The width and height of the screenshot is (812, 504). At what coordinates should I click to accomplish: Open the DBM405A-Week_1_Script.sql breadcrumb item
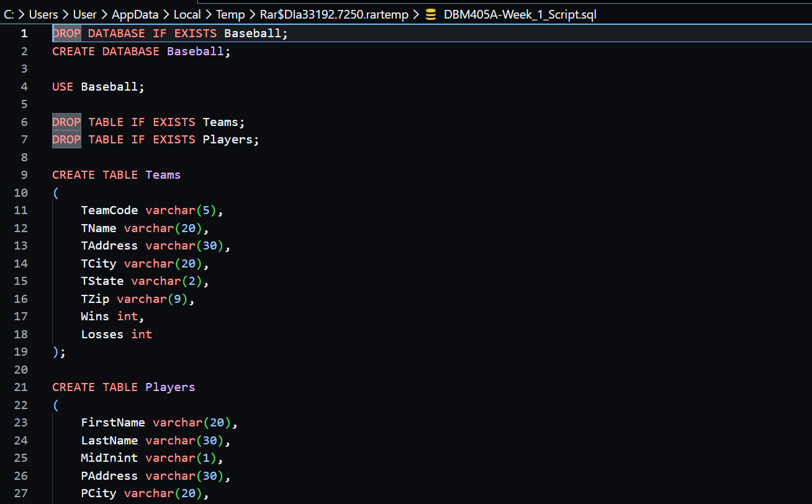(520, 15)
